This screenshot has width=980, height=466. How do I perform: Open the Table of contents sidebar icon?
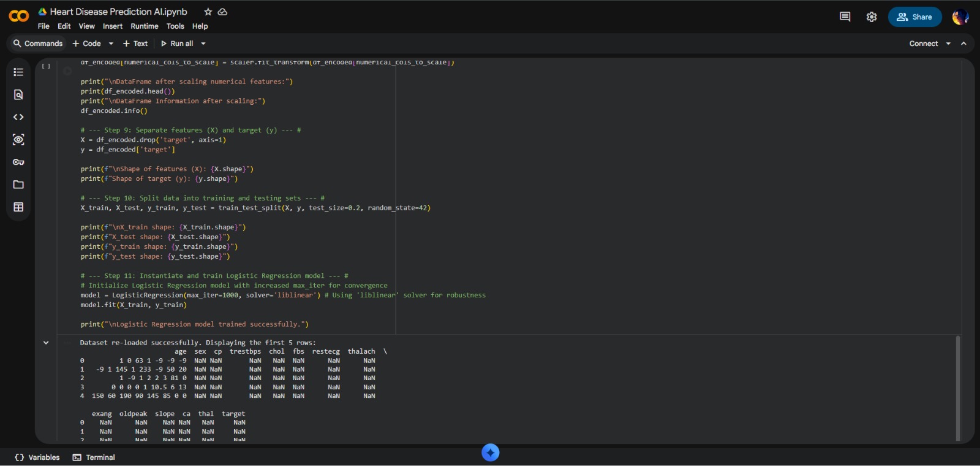point(18,72)
